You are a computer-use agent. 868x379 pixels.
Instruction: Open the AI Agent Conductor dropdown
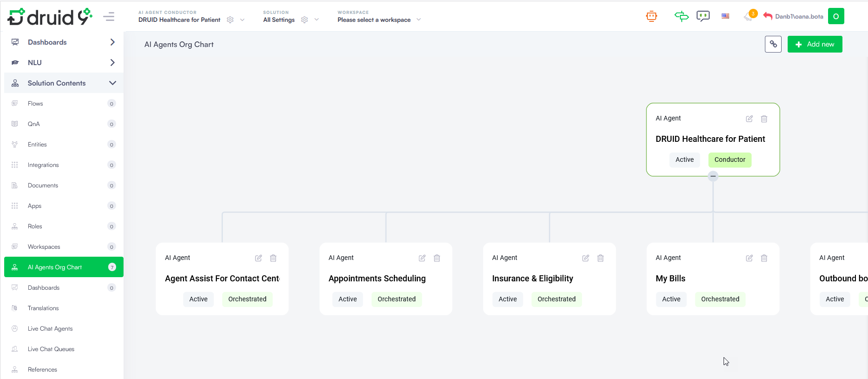click(x=242, y=20)
